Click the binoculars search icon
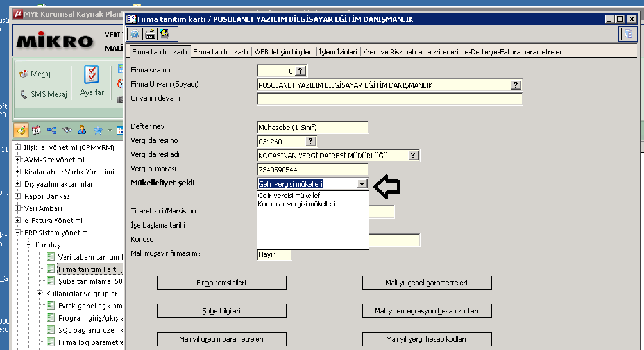 click(x=67, y=130)
